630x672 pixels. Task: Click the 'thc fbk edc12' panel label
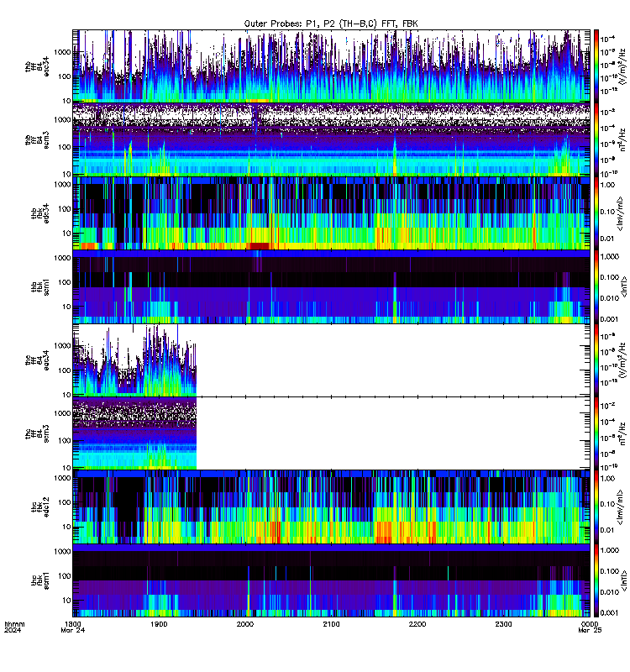click(x=40, y=507)
